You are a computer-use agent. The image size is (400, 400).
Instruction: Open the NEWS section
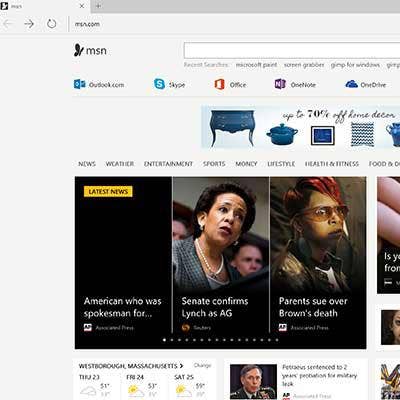pyautogui.click(x=87, y=164)
